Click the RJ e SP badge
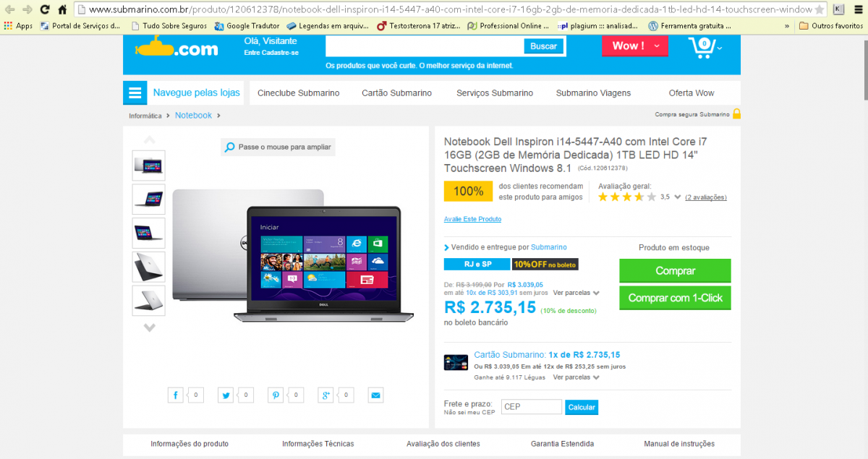The image size is (868, 459). click(x=477, y=265)
